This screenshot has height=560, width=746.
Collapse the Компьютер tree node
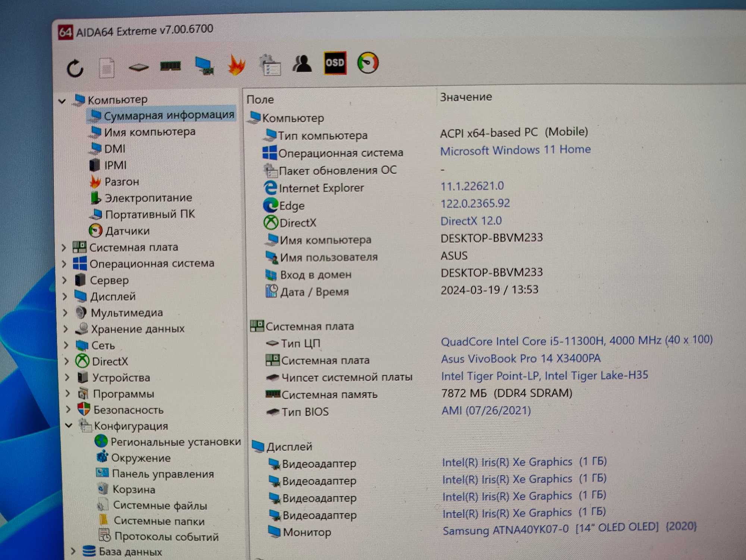62,101
